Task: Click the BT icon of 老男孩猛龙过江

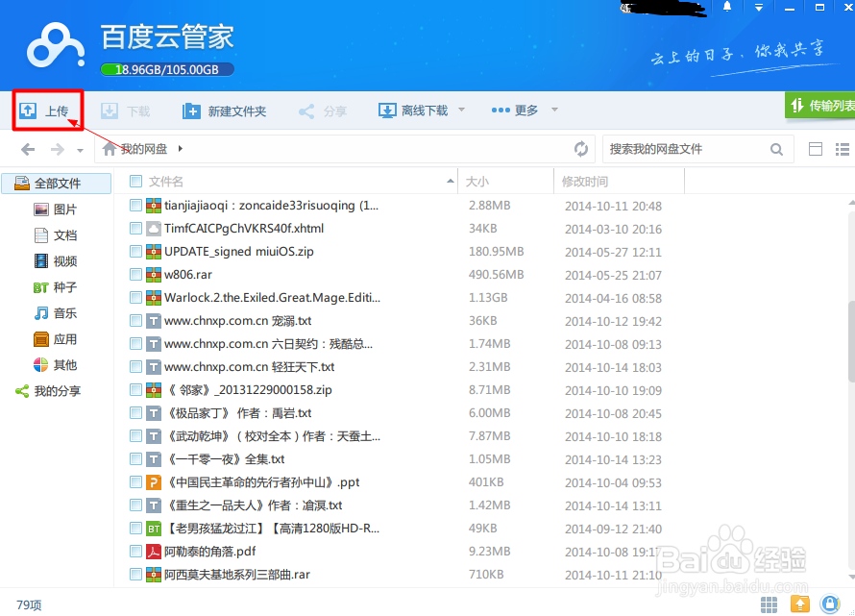Action: coord(154,529)
